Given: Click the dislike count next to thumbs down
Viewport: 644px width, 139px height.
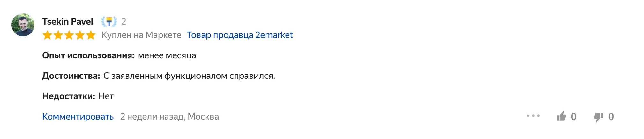Looking at the screenshot, I should click(611, 117).
